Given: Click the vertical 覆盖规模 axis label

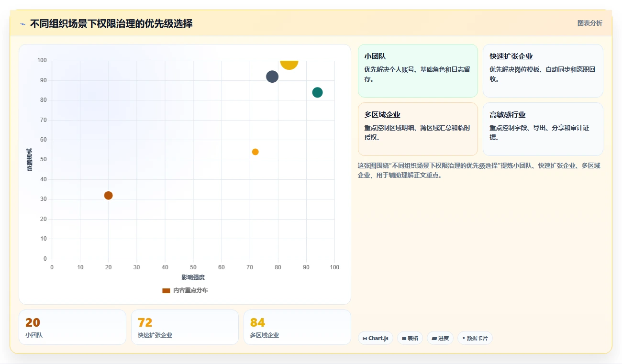Looking at the screenshot, I should tap(30, 160).
